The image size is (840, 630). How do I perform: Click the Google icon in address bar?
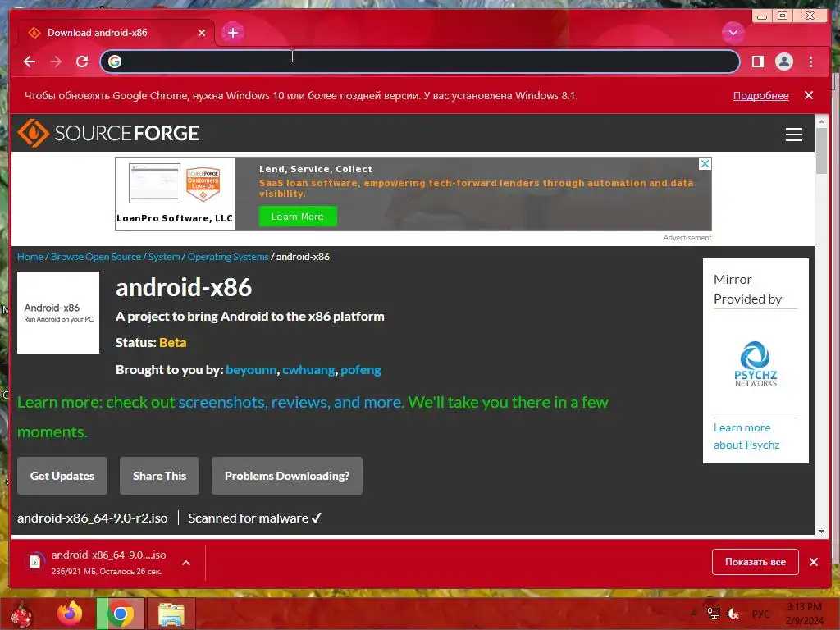(115, 62)
